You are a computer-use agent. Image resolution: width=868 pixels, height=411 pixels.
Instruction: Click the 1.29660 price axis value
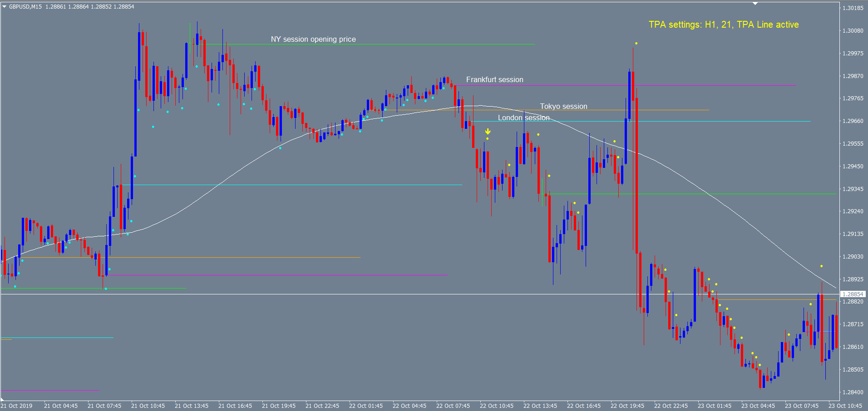click(x=853, y=121)
